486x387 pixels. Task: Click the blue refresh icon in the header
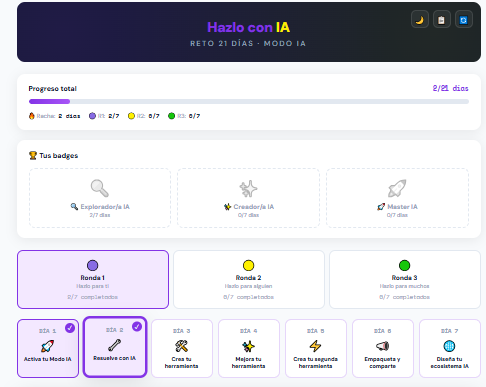coord(464,20)
